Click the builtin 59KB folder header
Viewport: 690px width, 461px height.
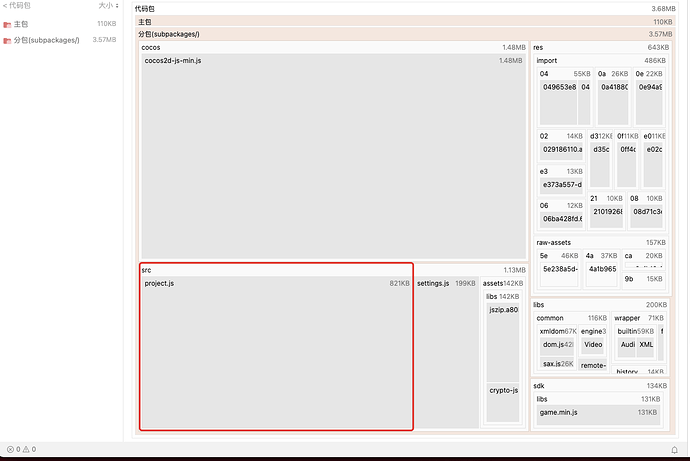pos(635,331)
